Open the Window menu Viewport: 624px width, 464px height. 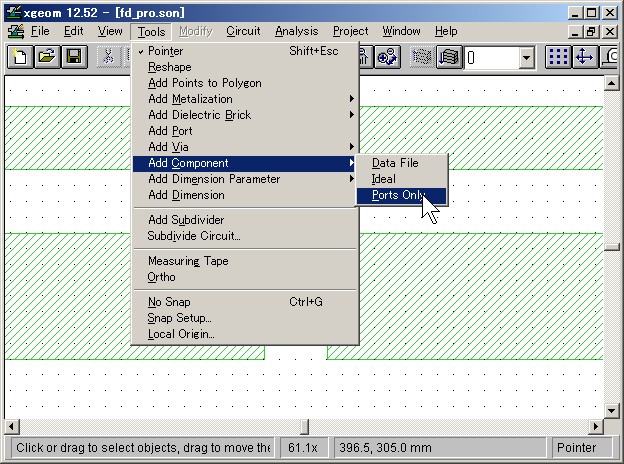401,31
